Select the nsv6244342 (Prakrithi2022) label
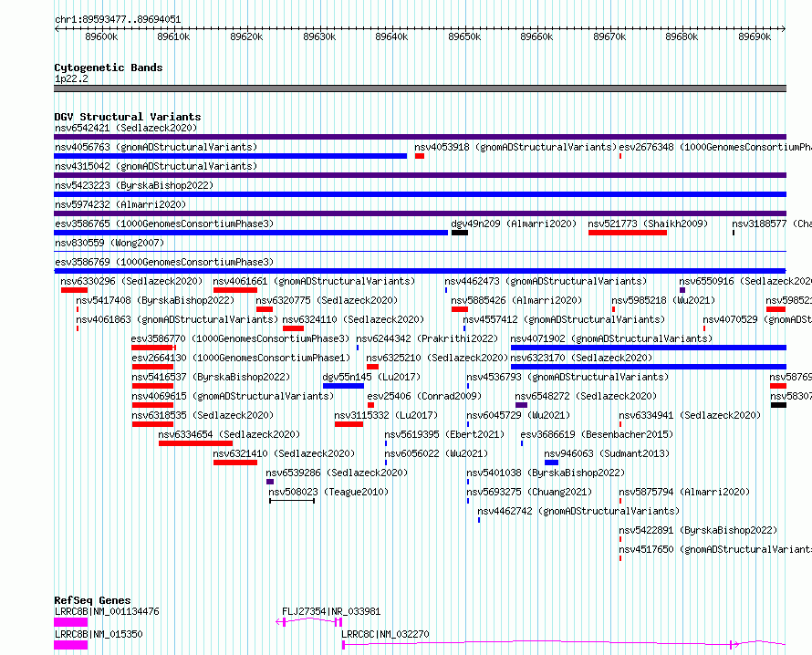 (427, 338)
